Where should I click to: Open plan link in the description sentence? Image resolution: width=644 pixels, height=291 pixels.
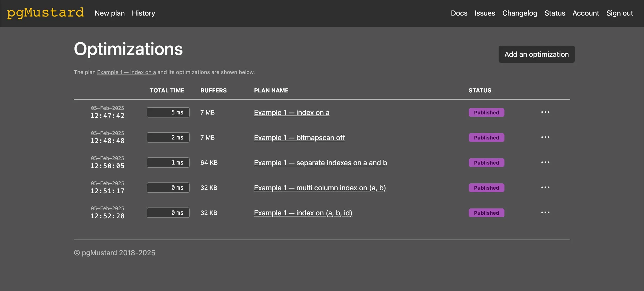[x=126, y=72]
